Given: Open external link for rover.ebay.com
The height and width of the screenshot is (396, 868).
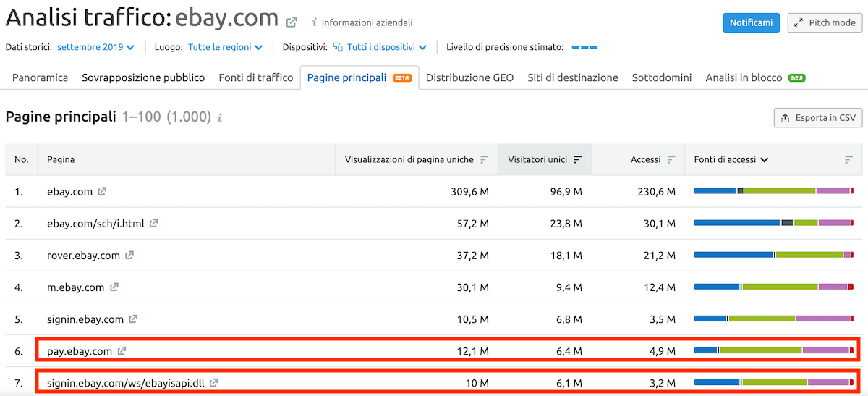Looking at the screenshot, I should 129,256.
